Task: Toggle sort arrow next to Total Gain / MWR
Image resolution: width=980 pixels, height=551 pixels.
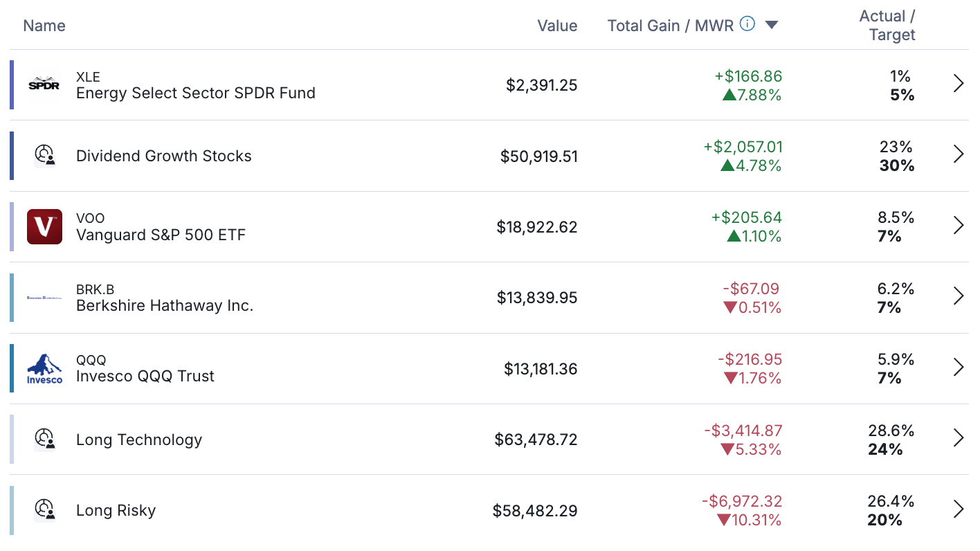Action: 772,25
